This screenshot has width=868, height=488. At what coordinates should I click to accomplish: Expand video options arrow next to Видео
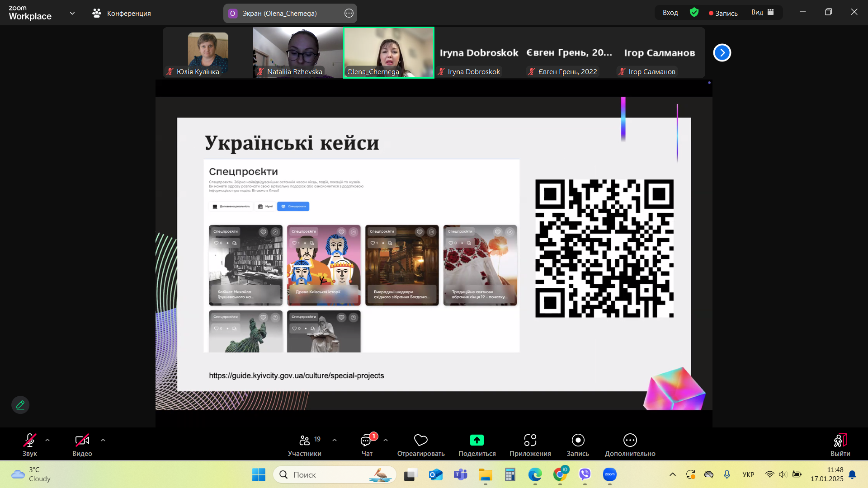click(103, 440)
